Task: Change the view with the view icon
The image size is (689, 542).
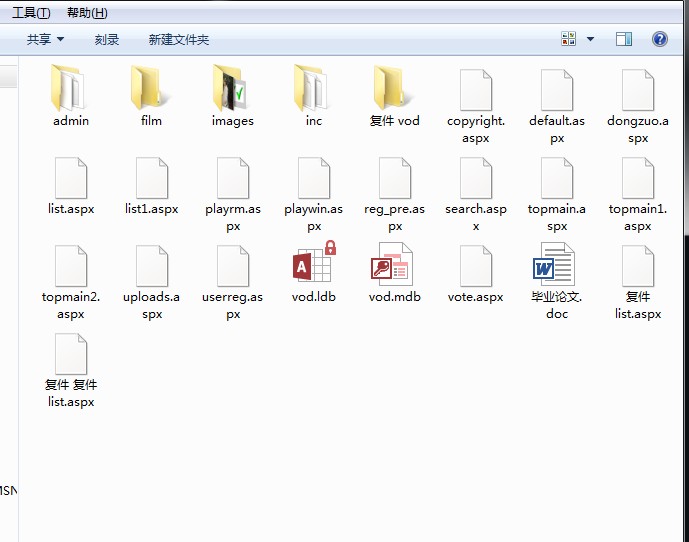Action: 569,39
